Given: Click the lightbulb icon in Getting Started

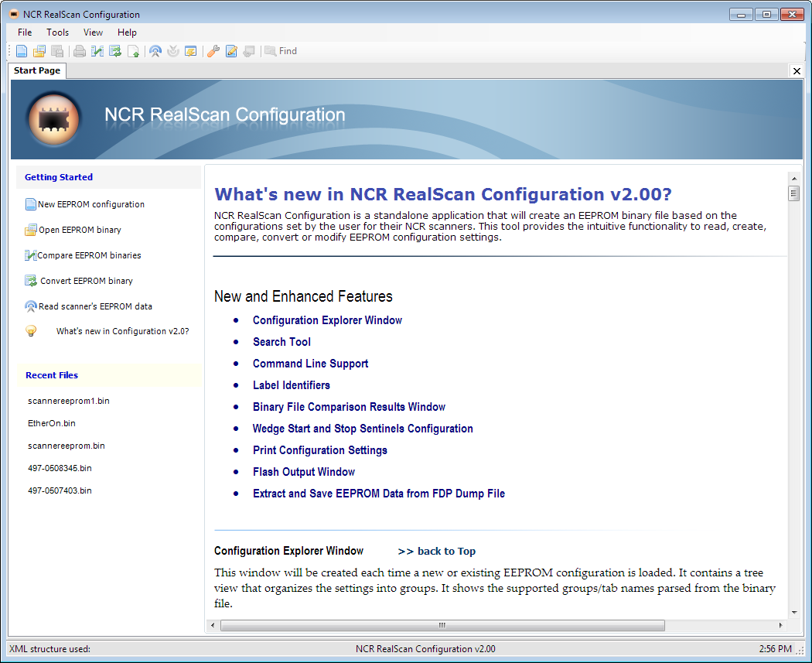Looking at the screenshot, I should (x=31, y=331).
